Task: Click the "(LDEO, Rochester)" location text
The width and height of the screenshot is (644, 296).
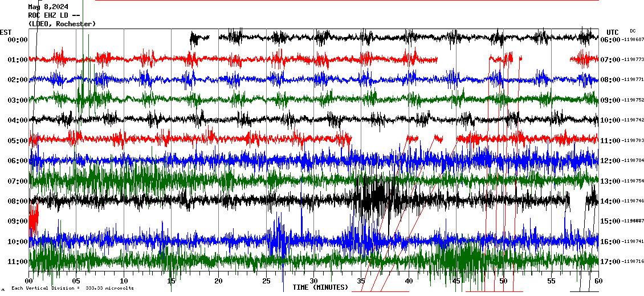Action: pos(62,24)
